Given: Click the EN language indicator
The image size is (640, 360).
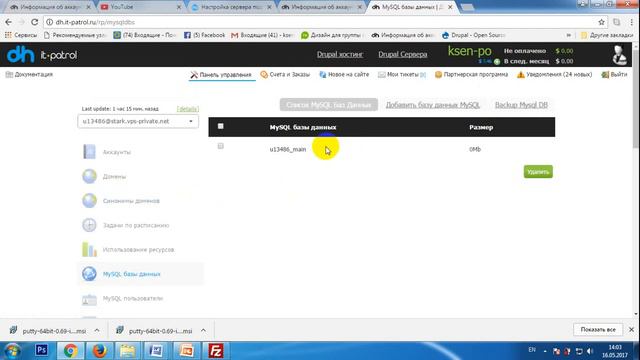Looking at the screenshot, I should [532, 350].
